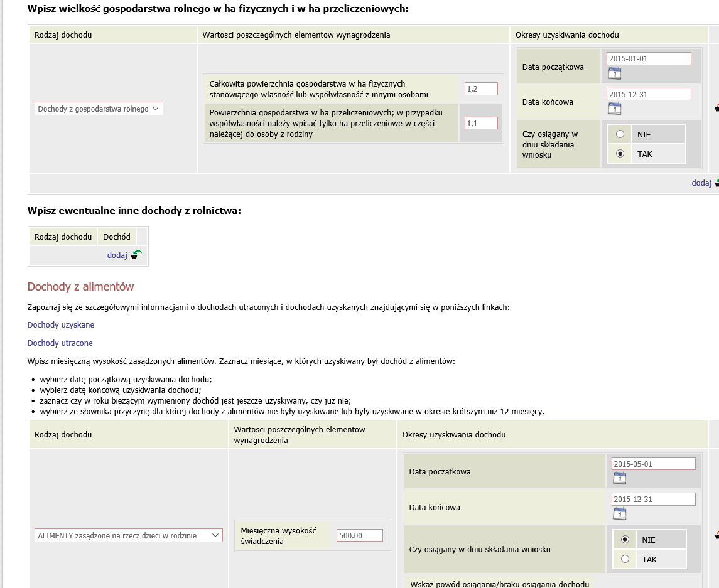Click the physical hectares field with value 1,2
719x588 pixels.
click(x=481, y=89)
